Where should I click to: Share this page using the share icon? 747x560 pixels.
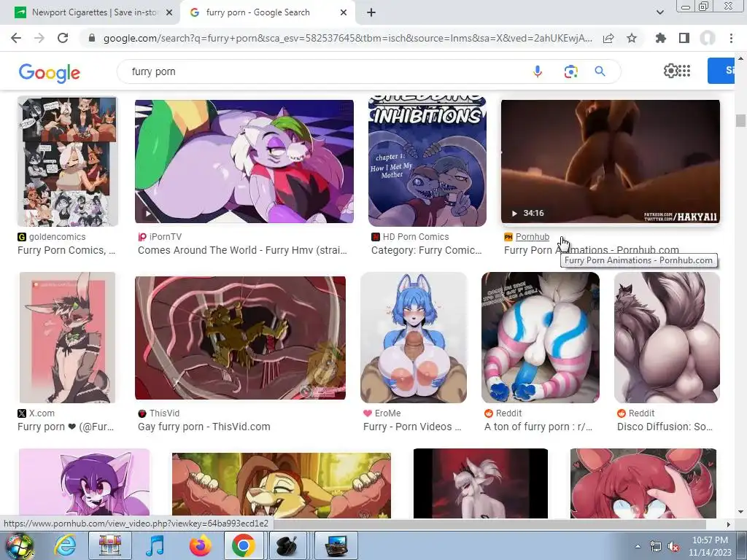608,38
